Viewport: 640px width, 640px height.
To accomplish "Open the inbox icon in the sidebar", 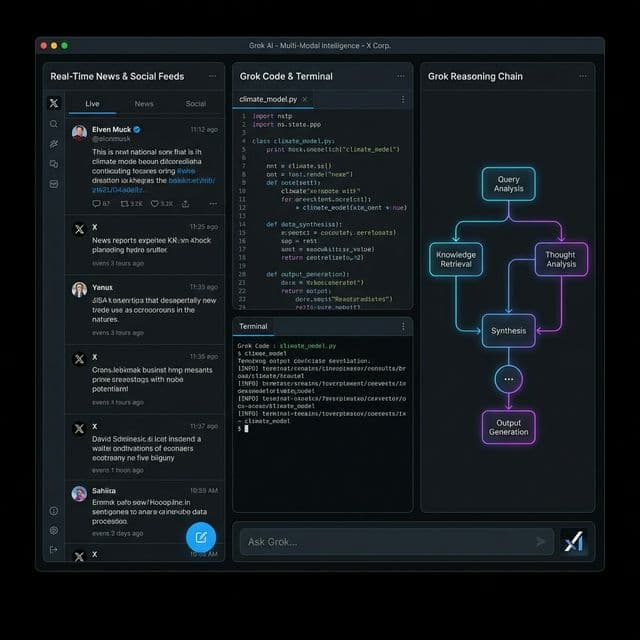I will coord(54,184).
